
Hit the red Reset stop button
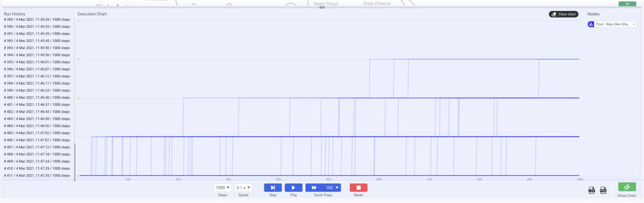pos(358,187)
